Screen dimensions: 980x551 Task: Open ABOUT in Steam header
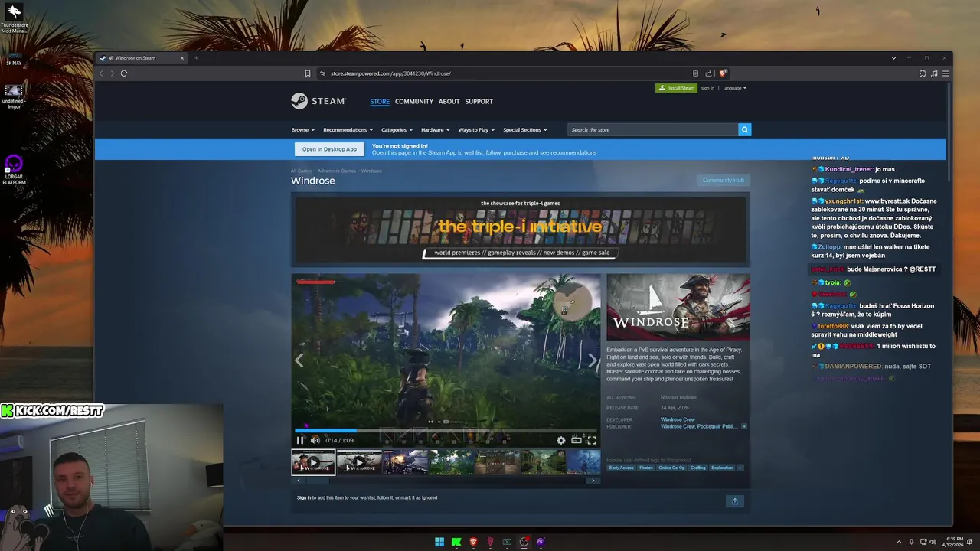point(449,101)
